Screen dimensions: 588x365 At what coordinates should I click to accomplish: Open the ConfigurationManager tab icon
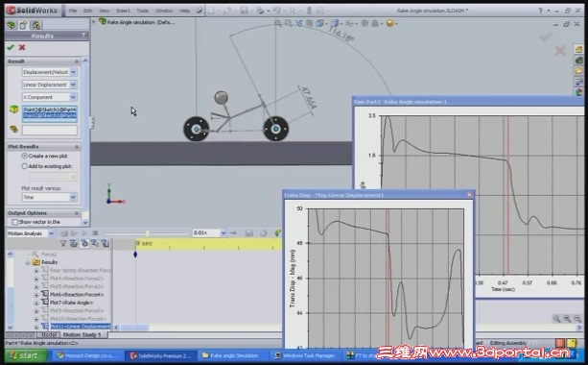(36, 25)
